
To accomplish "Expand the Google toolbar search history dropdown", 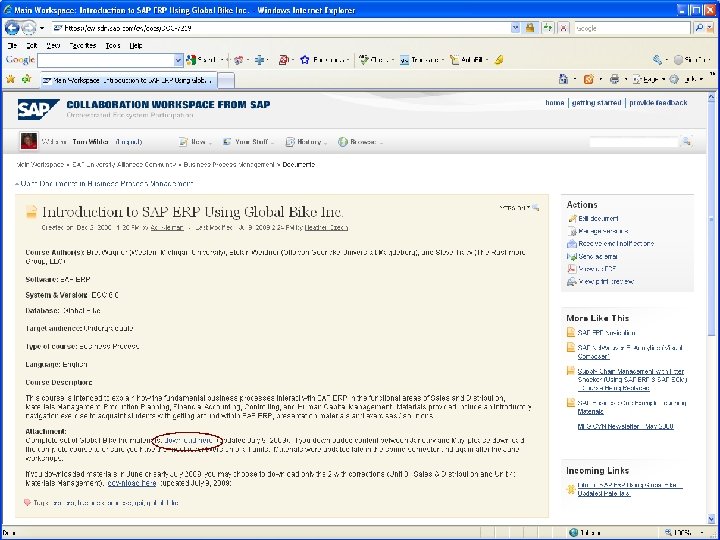I will pos(179,60).
